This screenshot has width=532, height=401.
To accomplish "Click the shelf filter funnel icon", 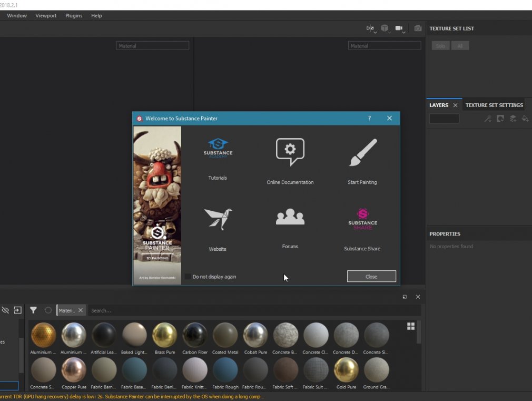I will point(33,310).
